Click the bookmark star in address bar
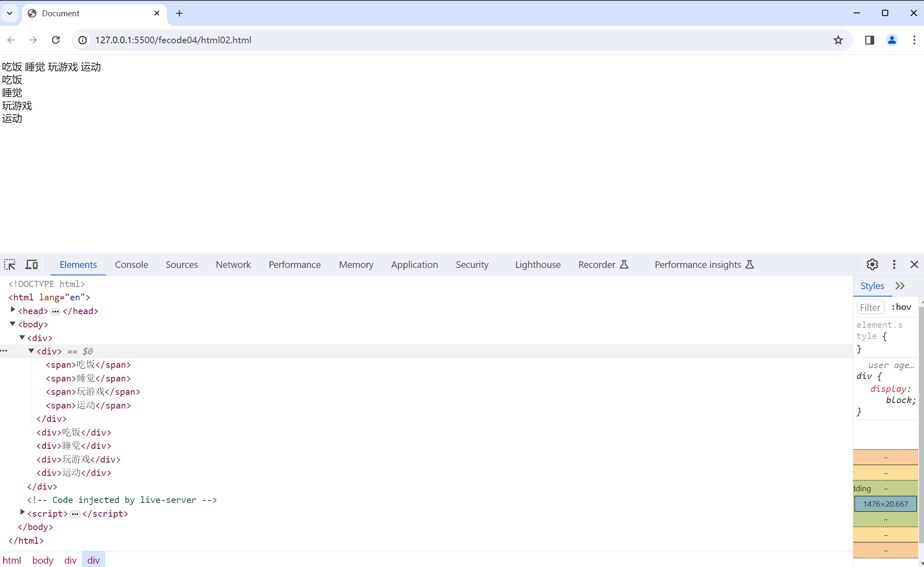Image resolution: width=924 pixels, height=567 pixels. [x=838, y=40]
